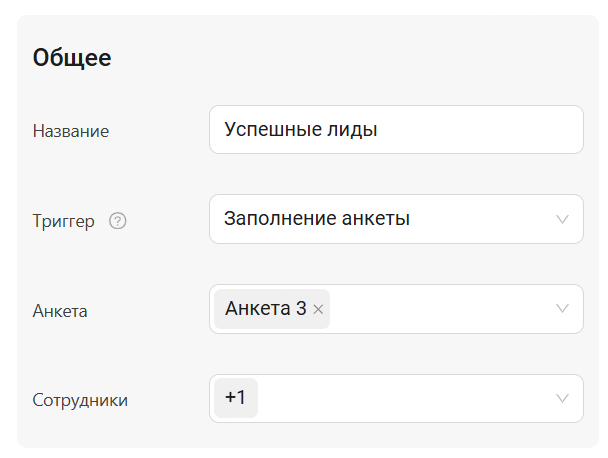The width and height of the screenshot is (608, 458).
Task: Expand the Анкета dropdown chevron
Action: [562, 309]
